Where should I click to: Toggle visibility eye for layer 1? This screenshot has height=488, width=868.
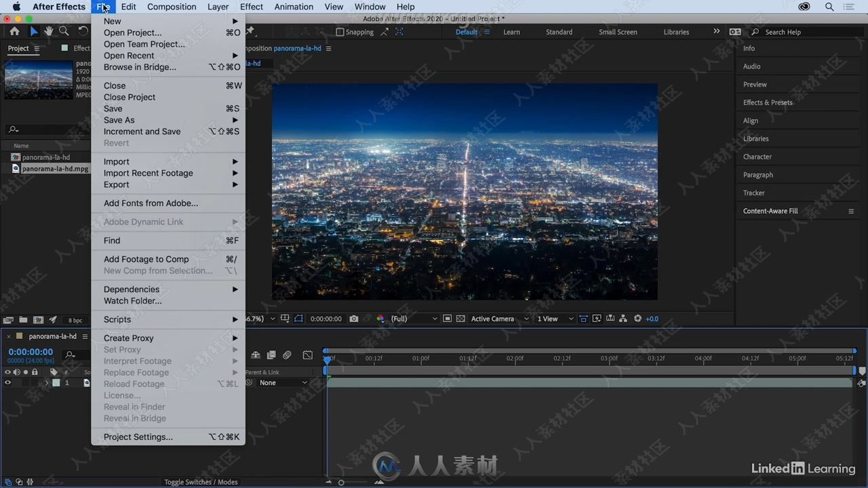[8, 383]
